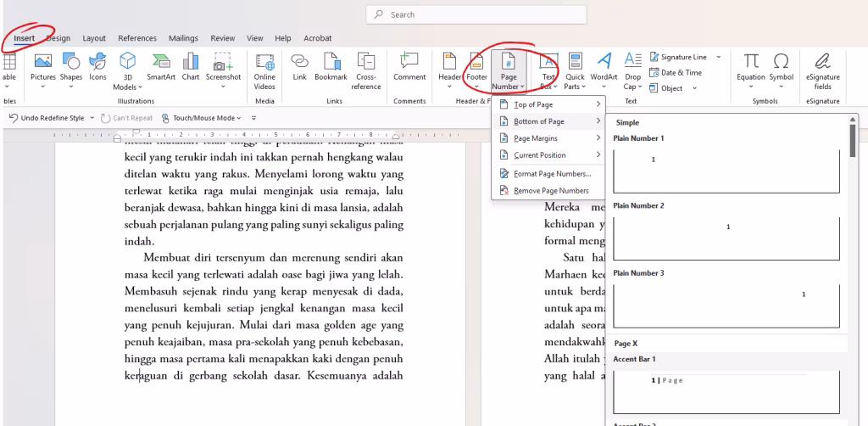
Task: Click the first line indent ruler marker
Action: (136, 132)
